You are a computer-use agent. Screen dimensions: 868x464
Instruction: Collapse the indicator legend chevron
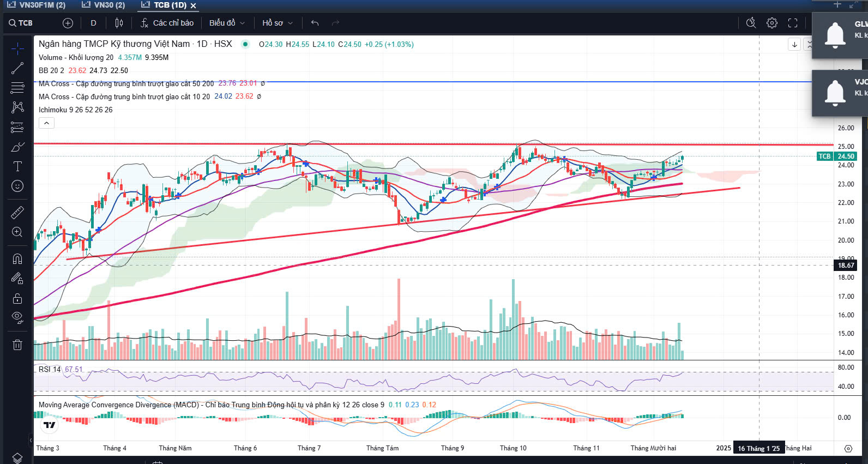point(46,123)
